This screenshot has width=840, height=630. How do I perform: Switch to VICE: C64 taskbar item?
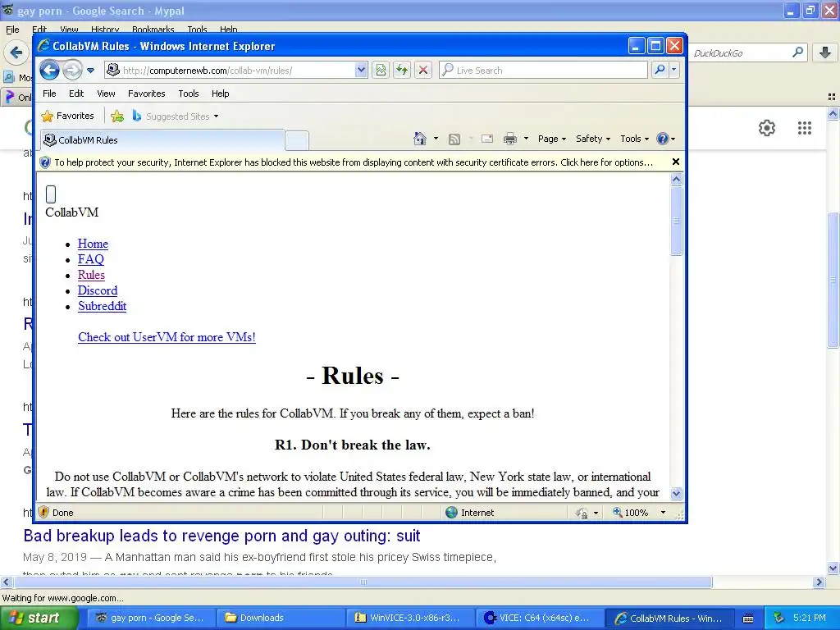540,618
